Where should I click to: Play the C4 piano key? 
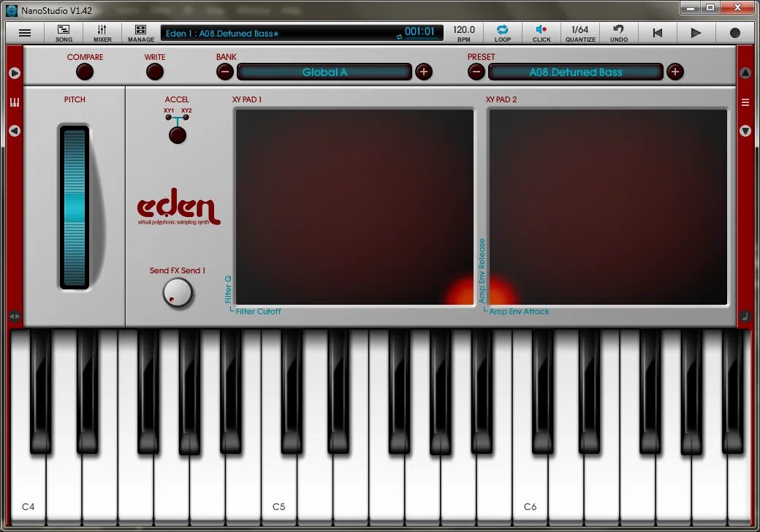[28, 490]
